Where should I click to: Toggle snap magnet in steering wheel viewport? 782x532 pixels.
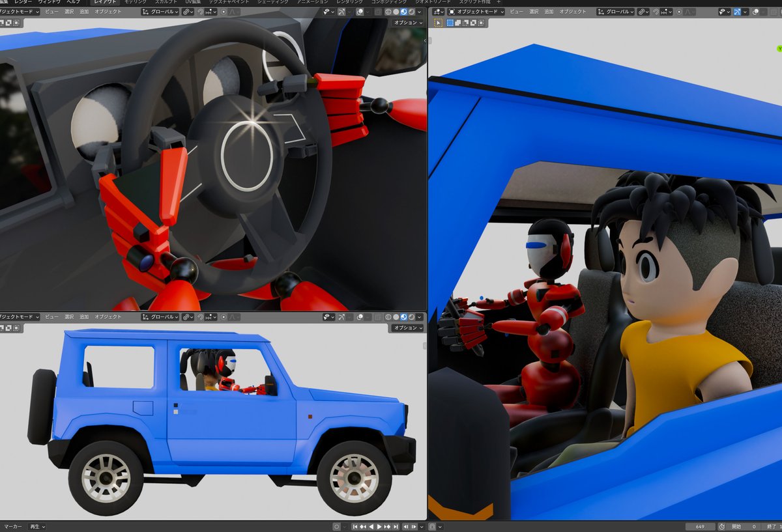(x=201, y=12)
